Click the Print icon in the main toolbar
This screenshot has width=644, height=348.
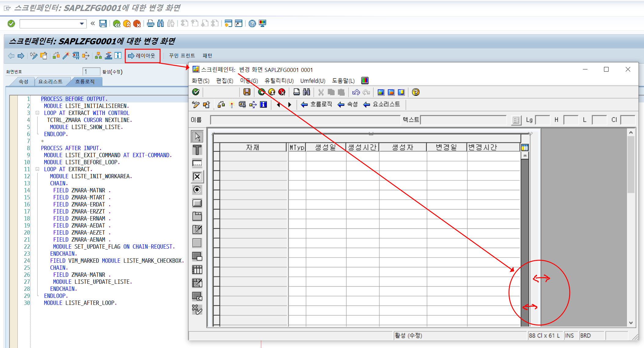coord(150,24)
